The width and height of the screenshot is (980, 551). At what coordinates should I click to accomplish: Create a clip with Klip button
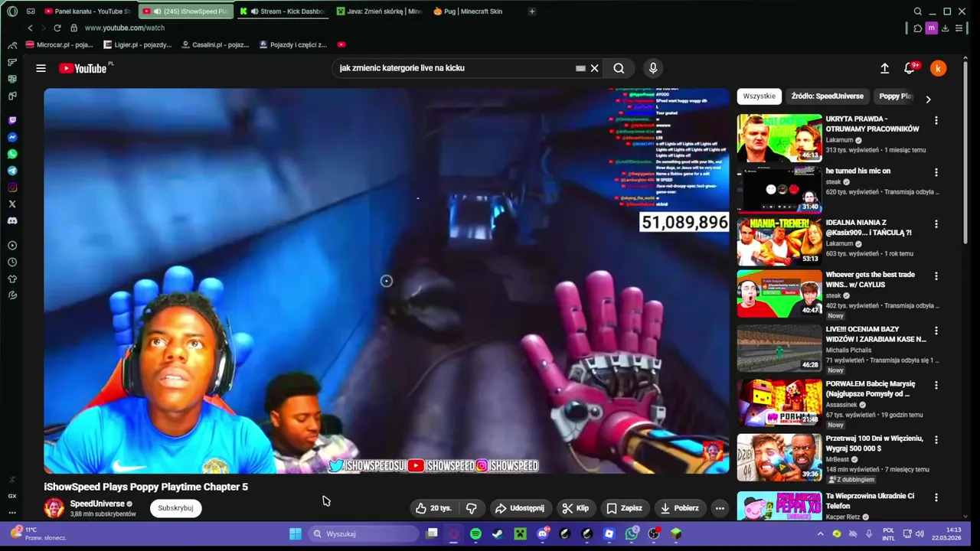pyautogui.click(x=575, y=508)
